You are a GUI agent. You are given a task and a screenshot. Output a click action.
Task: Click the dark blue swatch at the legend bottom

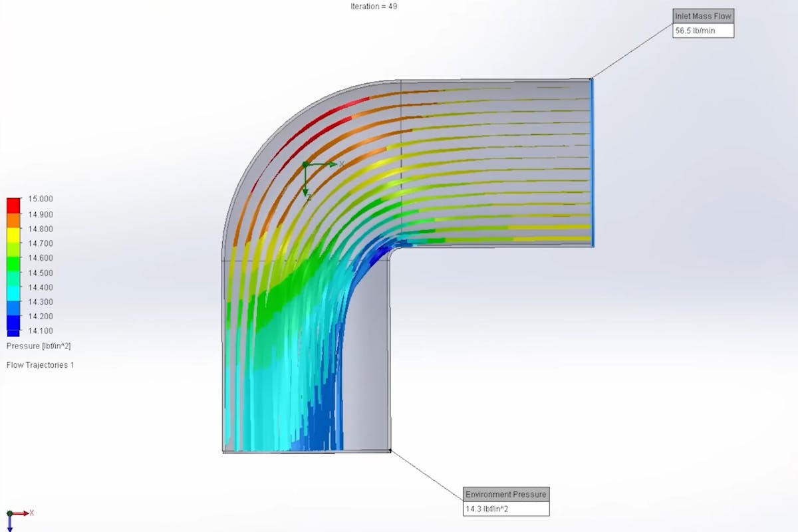click(x=13, y=327)
